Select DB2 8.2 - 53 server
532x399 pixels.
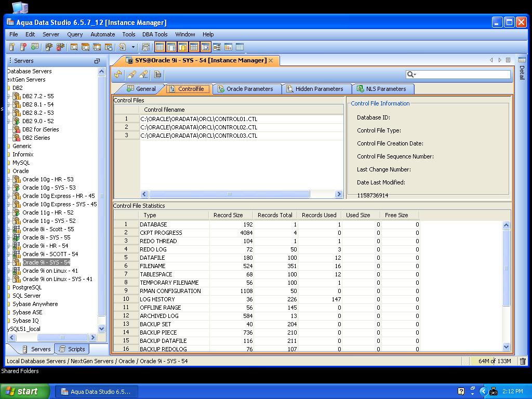pyautogui.click(x=38, y=113)
